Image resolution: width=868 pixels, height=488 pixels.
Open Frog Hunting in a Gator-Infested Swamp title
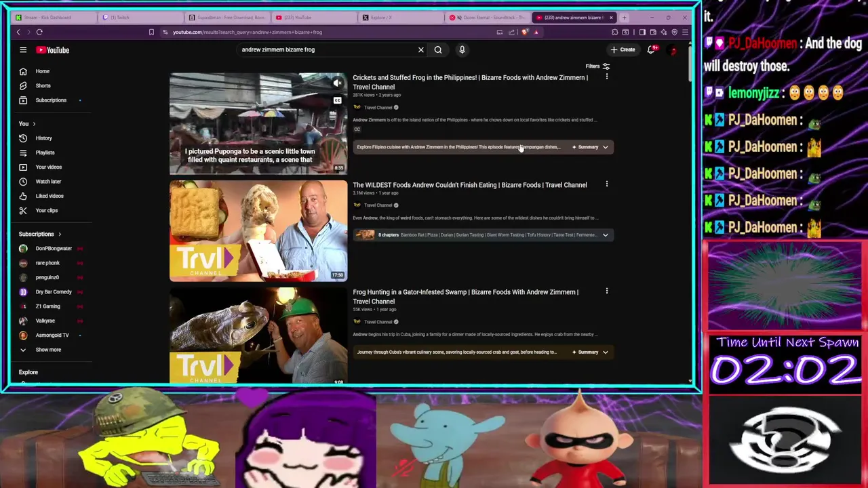tap(465, 296)
